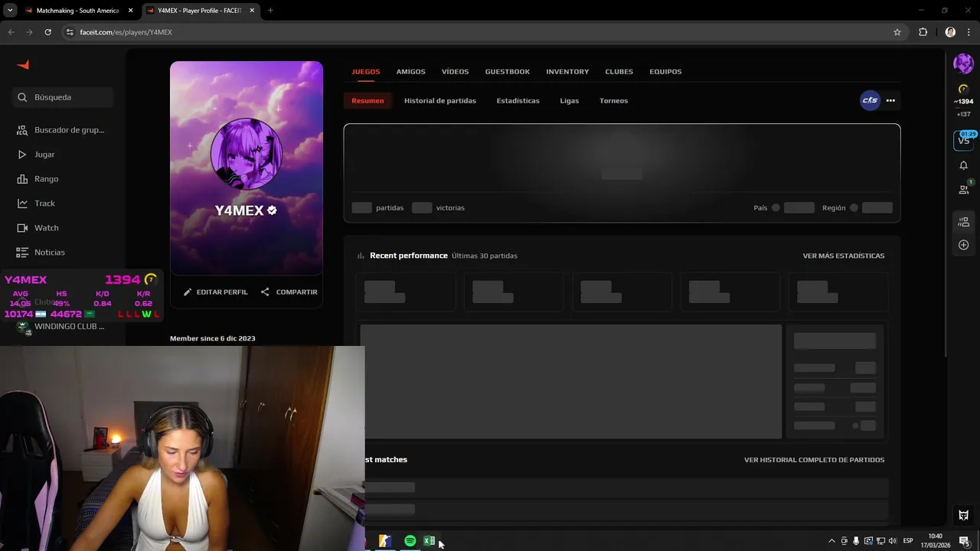Open the browser tab search dropdown
Screen dimensions: 980x551
click(10, 11)
